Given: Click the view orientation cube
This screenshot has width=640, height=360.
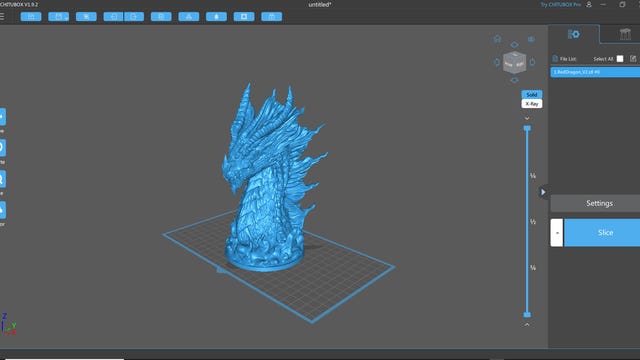Looking at the screenshot, I should pyautogui.click(x=514, y=62).
